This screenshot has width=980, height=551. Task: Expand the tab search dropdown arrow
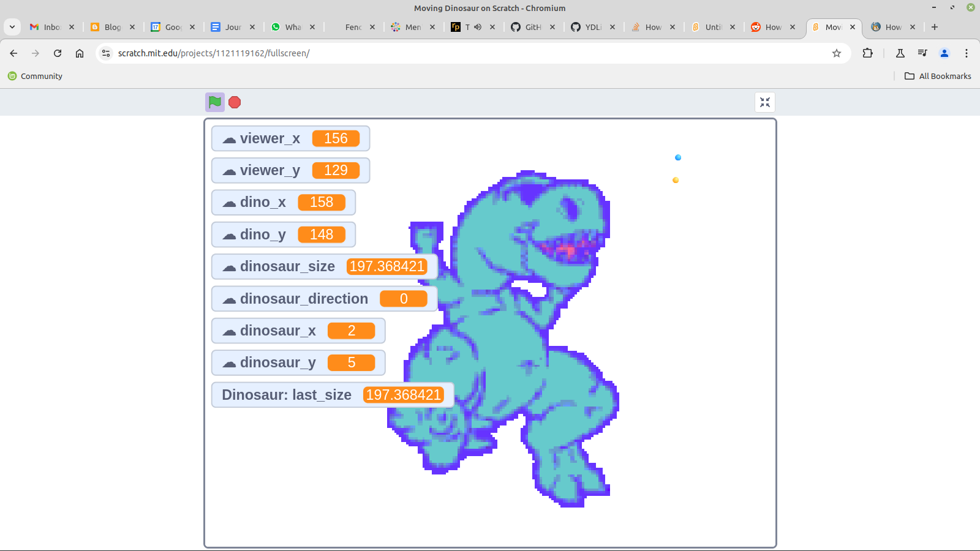click(12, 27)
